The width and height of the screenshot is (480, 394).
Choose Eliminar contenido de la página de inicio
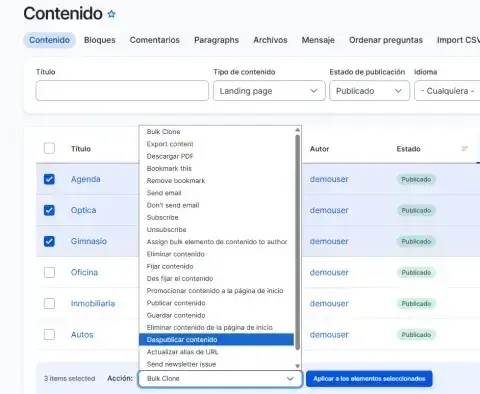(x=216, y=327)
